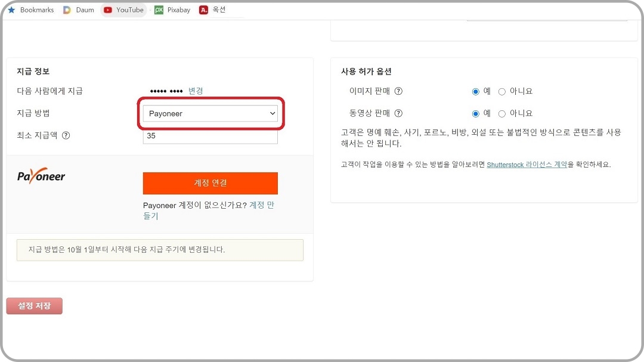This screenshot has height=362, width=644.
Task: Click the orange 계정 연결 button
Action: (x=210, y=183)
